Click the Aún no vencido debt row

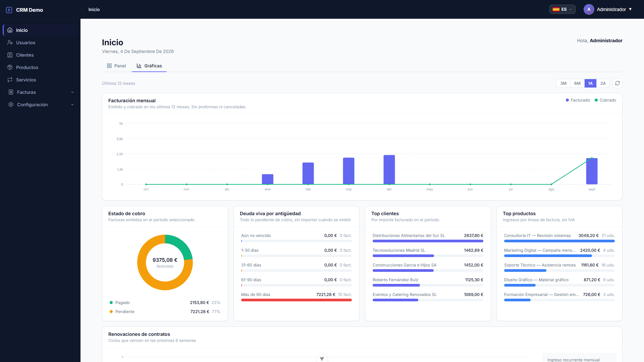(296, 238)
